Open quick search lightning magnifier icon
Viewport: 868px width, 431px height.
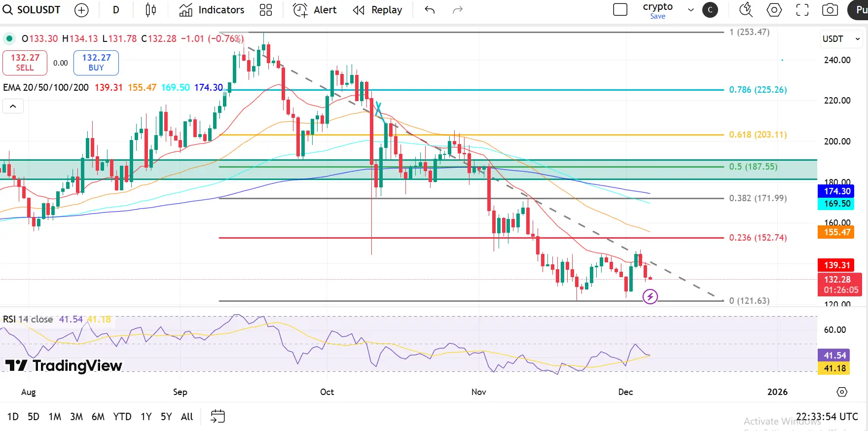[746, 10]
